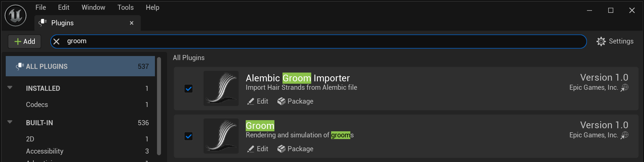
Task: Disable the Alembic Groom Importer checkbox
Action: 189,89
